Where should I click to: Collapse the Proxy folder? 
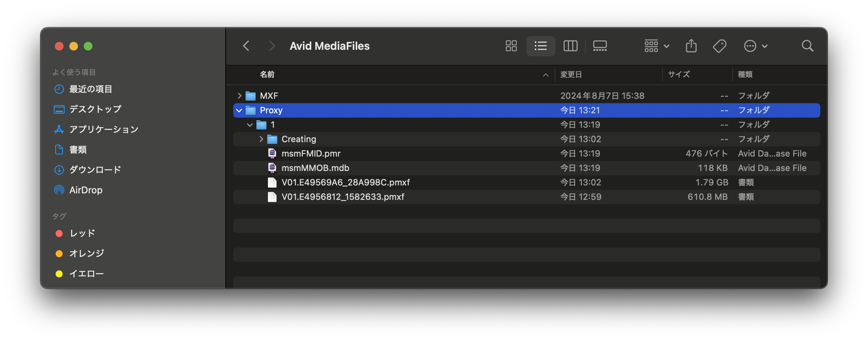[239, 110]
